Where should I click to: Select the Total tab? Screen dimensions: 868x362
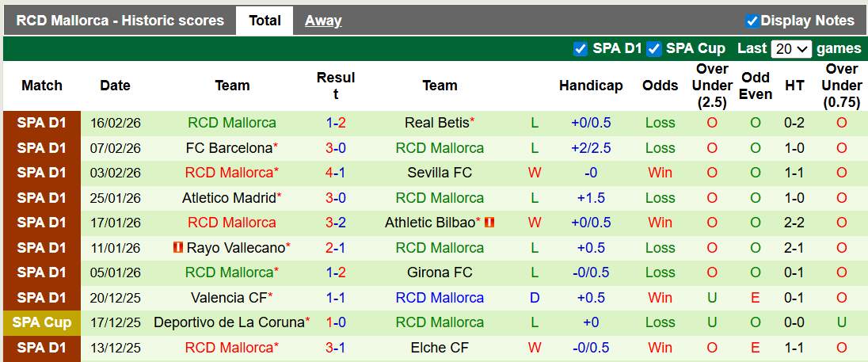265,21
